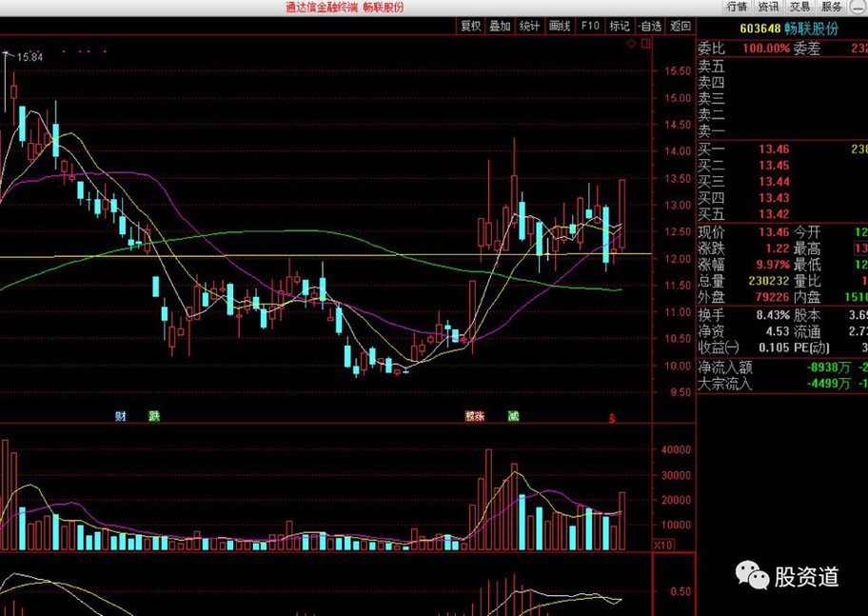Click the 返回 back button

[x=681, y=26]
